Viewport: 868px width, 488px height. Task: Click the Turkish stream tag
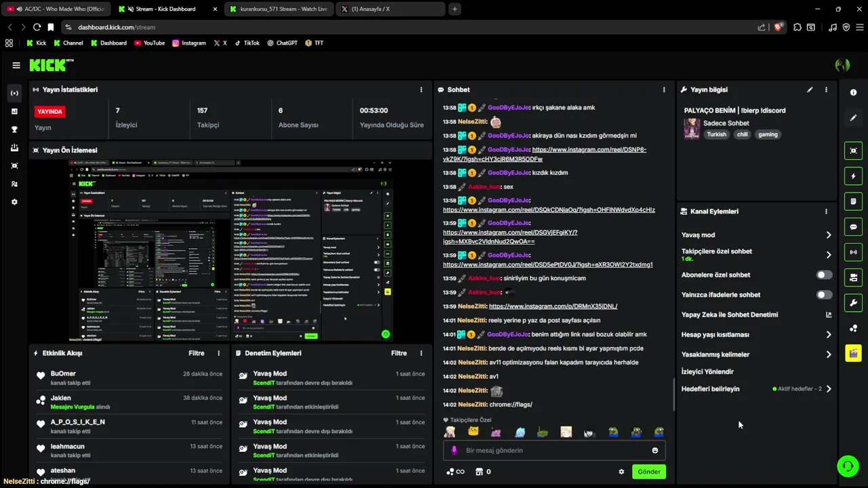[716, 134]
